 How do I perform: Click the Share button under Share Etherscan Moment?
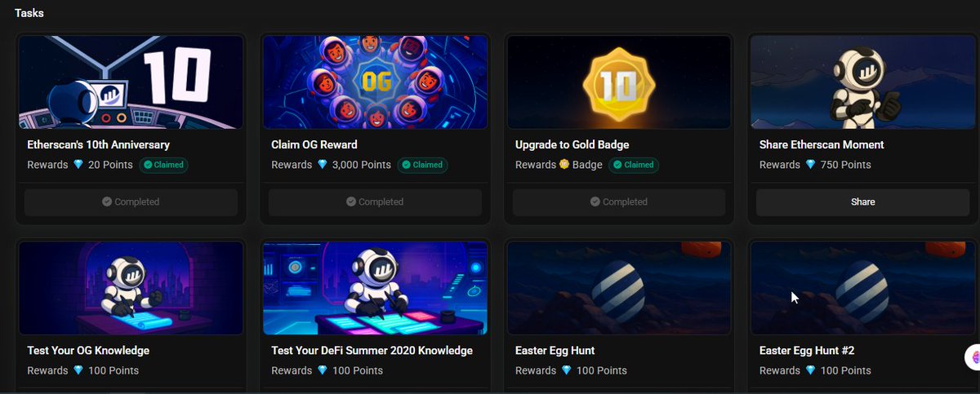pyautogui.click(x=862, y=202)
